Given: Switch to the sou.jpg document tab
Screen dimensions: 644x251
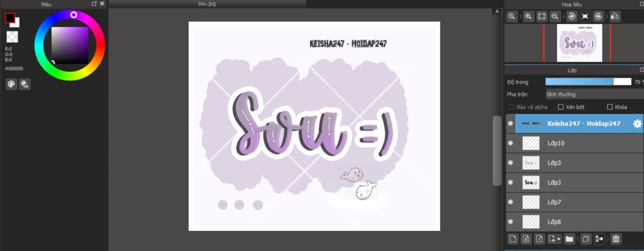Looking at the screenshot, I should click(207, 4).
